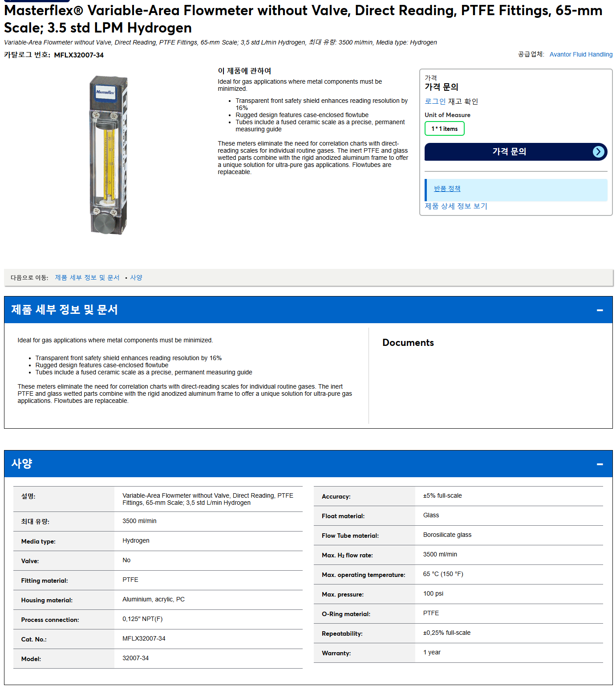
Task: Click the '100 psi' max pressure value
Action: 433,593
